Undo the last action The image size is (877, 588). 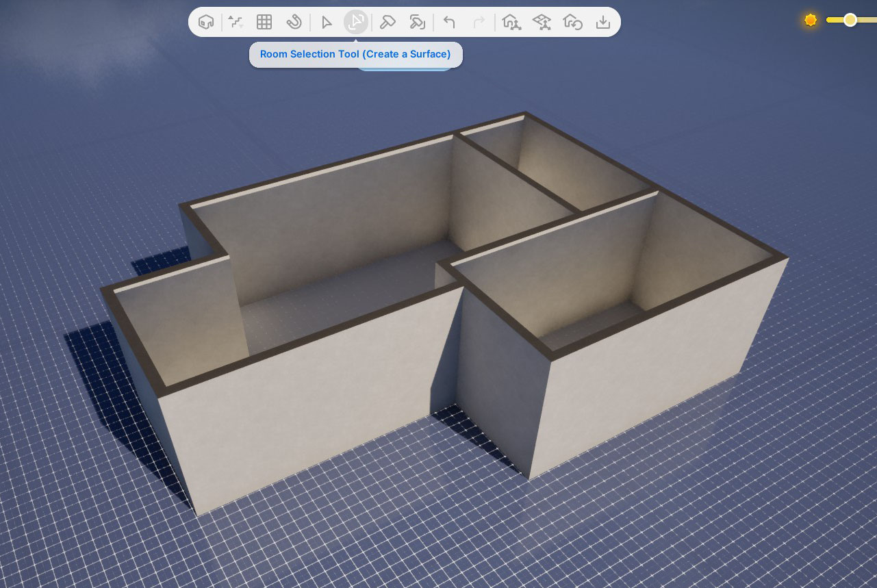click(449, 22)
